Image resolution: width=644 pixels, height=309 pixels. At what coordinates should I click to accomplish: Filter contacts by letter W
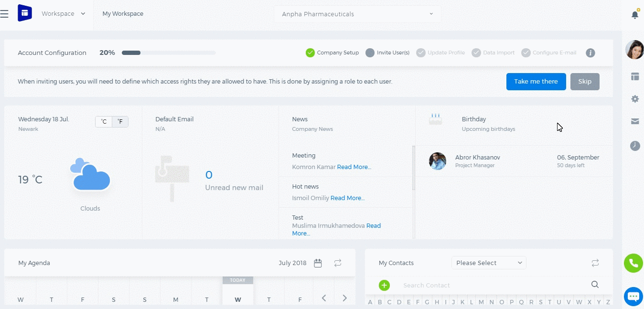coord(579,302)
